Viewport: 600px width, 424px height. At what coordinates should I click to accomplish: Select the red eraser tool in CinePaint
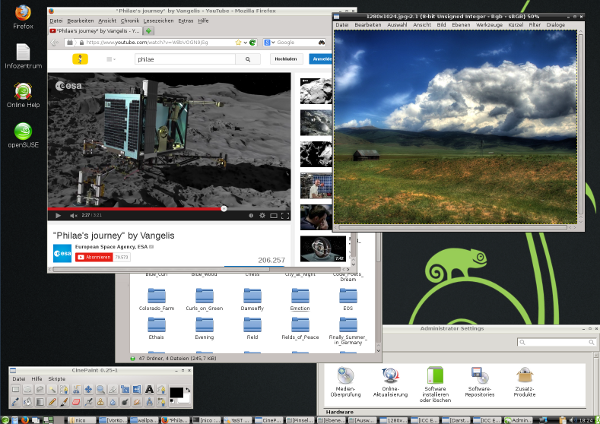click(76, 402)
